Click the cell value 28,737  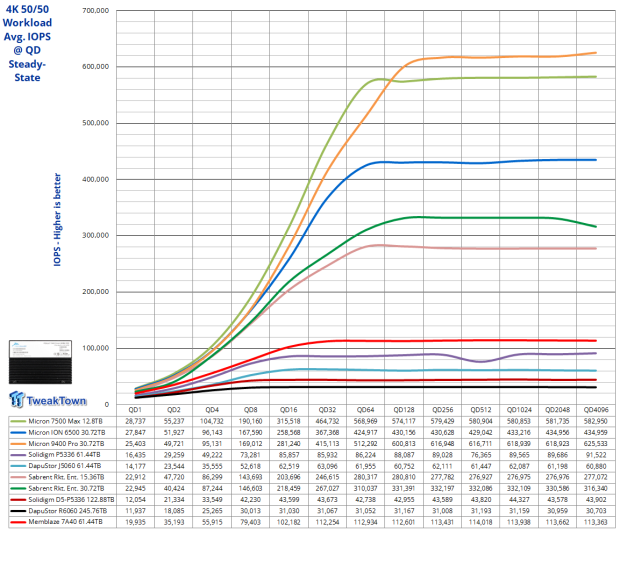pos(135,421)
